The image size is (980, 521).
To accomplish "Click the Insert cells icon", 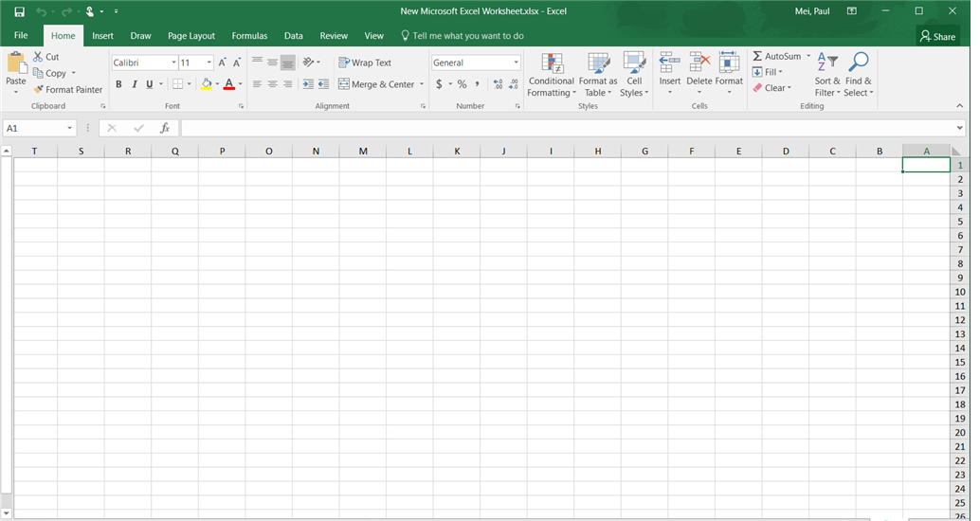I will pos(670,63).
